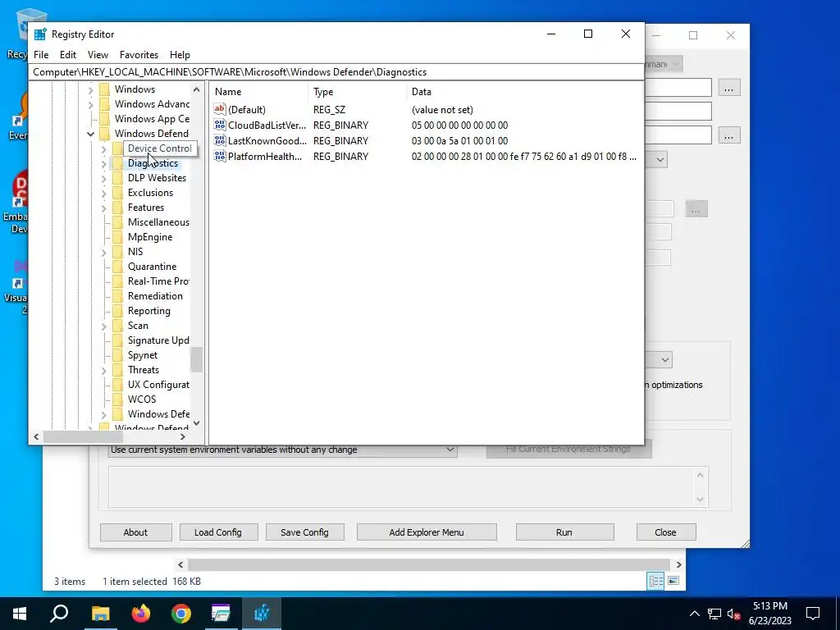Open the Favorites menu

139,55
